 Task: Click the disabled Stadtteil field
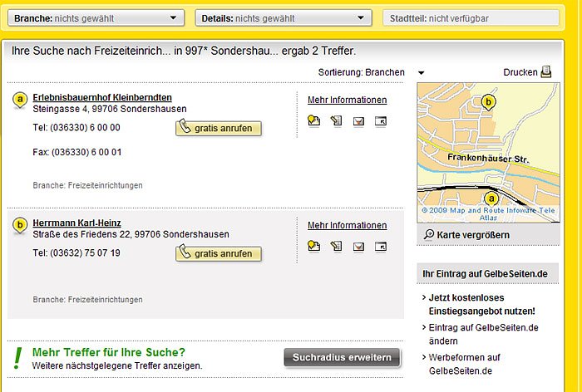(x=468, y=17)
